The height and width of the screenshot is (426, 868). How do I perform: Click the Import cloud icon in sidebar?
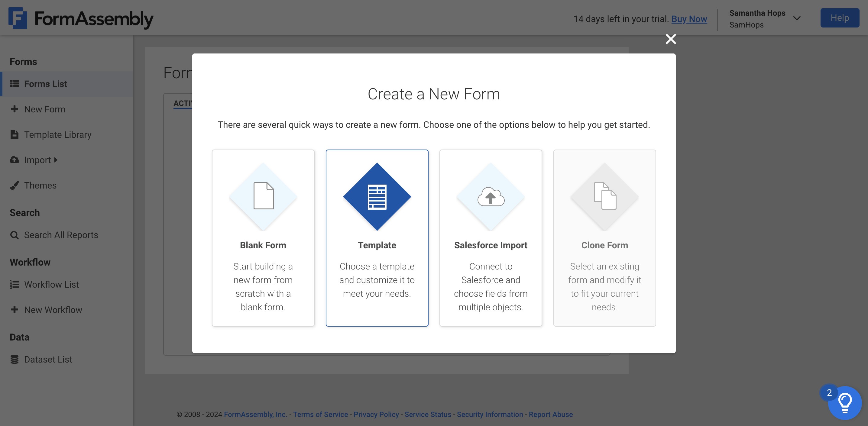[x=14, y=160]
